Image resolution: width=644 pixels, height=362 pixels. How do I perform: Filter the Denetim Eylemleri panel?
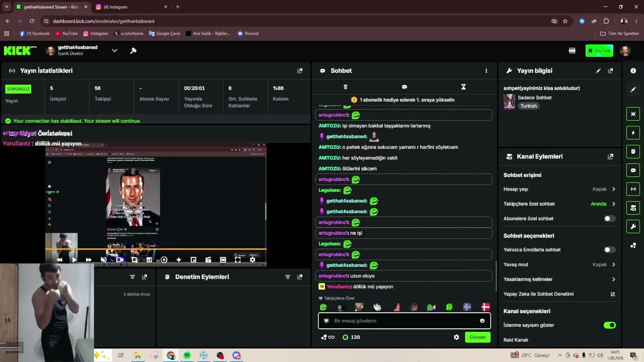tap(288, 277)
